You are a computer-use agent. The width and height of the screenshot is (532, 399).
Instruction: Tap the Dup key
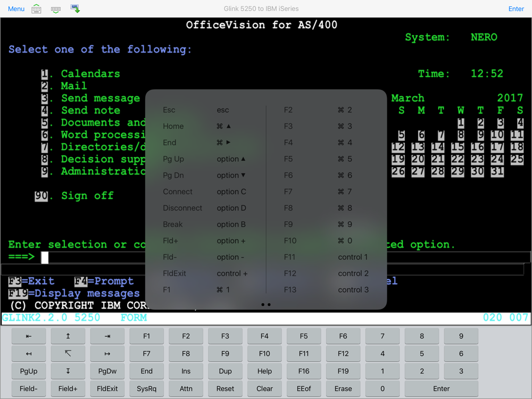click(225, 371)
